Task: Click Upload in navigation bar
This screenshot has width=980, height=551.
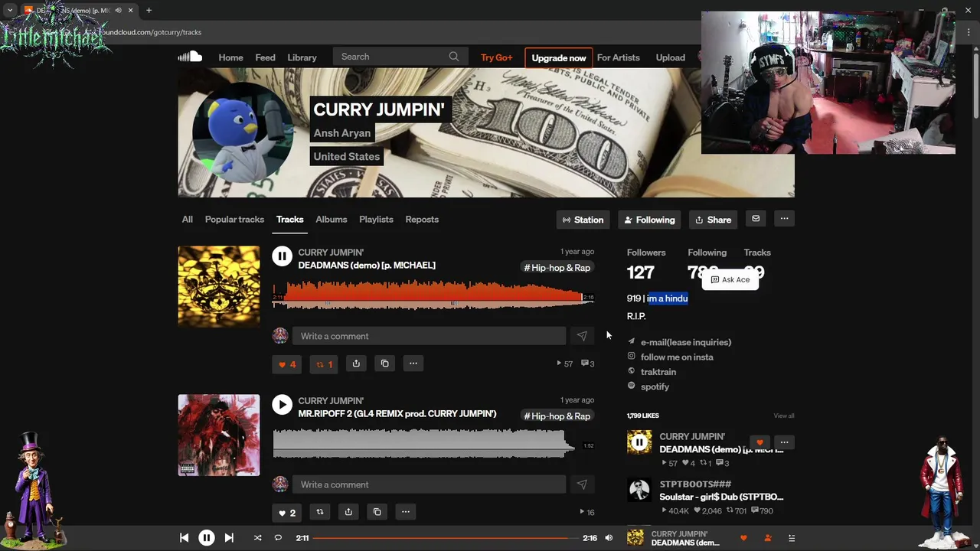Action: (670, 57)
